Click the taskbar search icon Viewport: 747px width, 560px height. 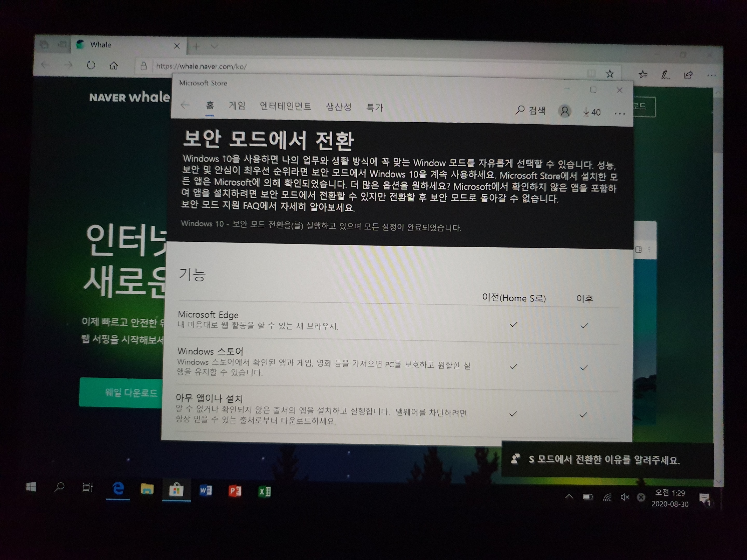pyautogui.click(x=59, y=487)
